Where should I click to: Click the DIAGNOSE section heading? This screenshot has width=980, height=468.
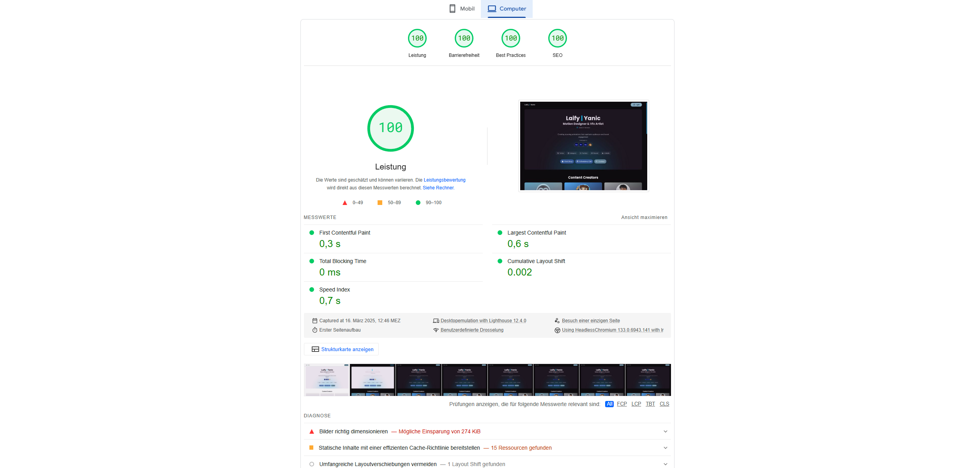[x=317, y=416]
